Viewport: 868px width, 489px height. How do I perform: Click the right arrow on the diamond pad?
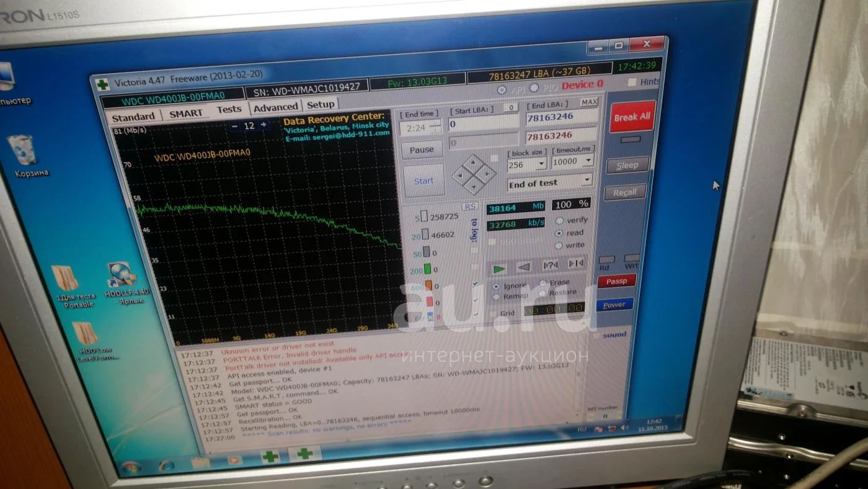pyautogui.click(x=487, y=173)
